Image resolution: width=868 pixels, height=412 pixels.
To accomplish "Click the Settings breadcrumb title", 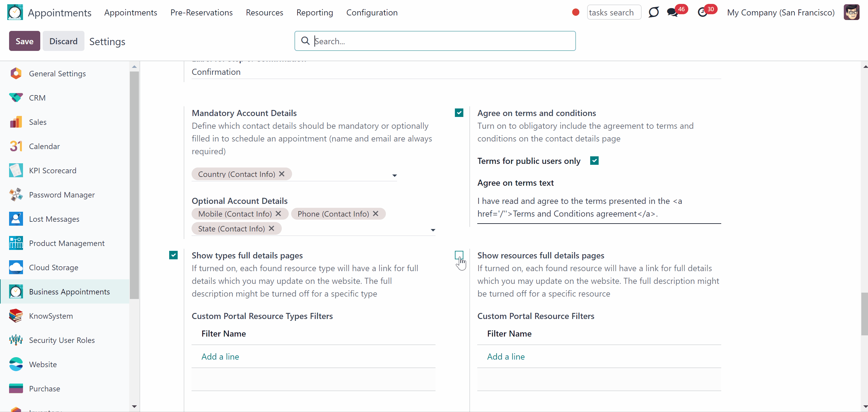I will (107, 42).
